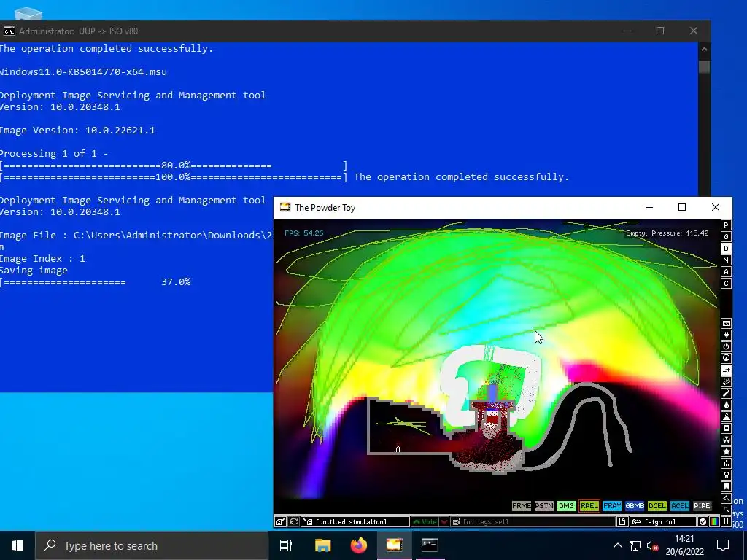Select the PIPE element
747x560 pixels.
[x=702, y=506]
